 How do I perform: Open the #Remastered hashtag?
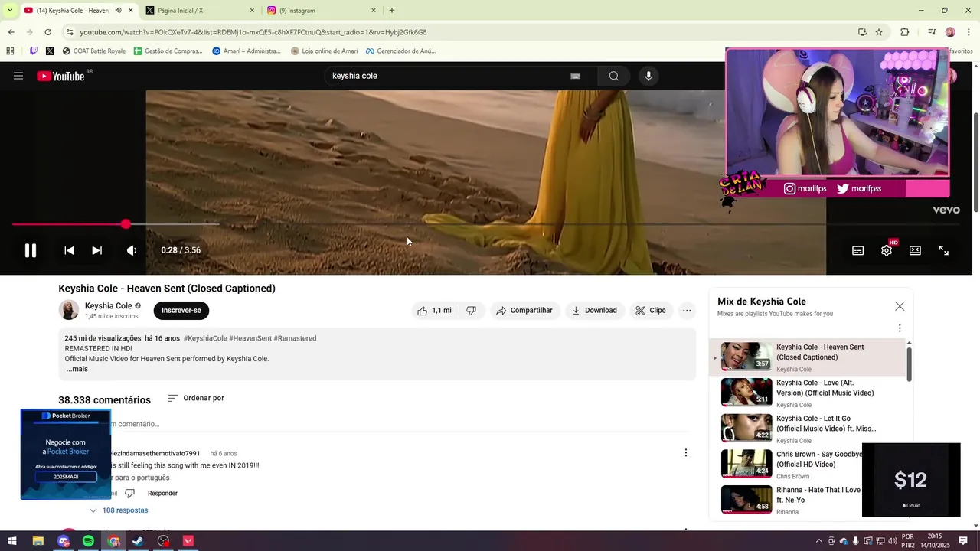point(295,338)
